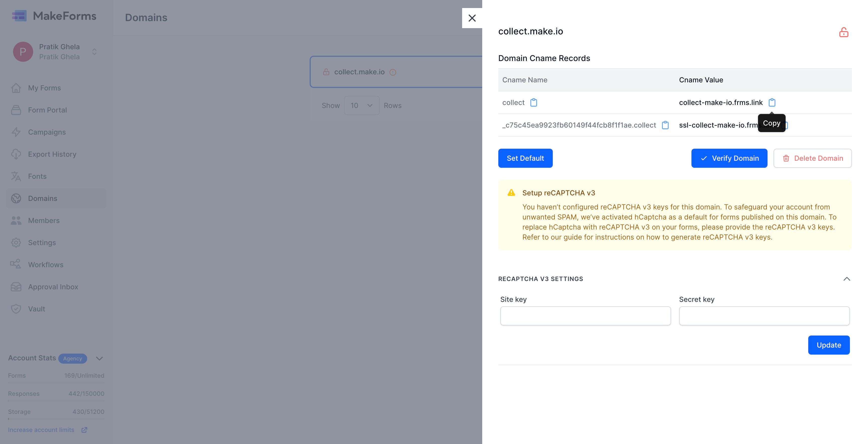Screen dimensions: 868x444
Task: Click the Domains page heading
Action: pyautogui.click(x=146, y=18)
